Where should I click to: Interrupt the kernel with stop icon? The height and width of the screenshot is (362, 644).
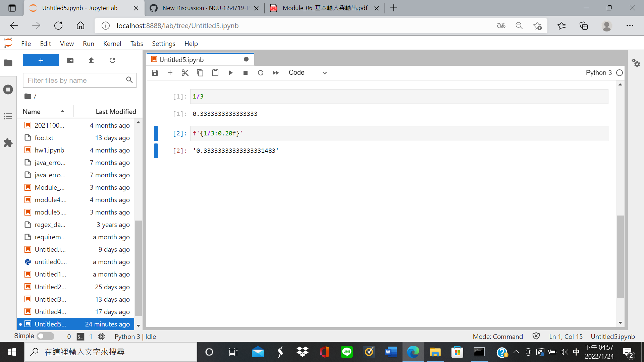click(x=245, y=72)
